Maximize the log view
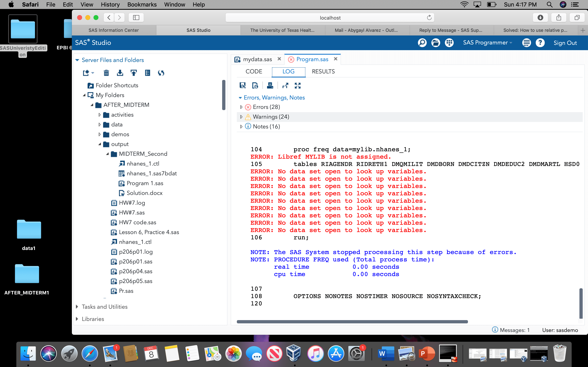Screen dimensions: 588x367 [x=298, y=85]
